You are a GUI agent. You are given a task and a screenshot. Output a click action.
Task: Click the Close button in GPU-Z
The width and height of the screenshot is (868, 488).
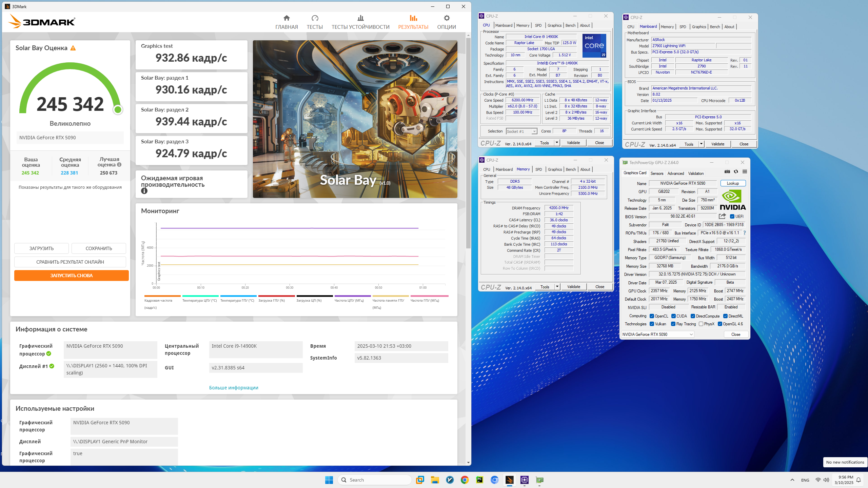pos(736,334)
